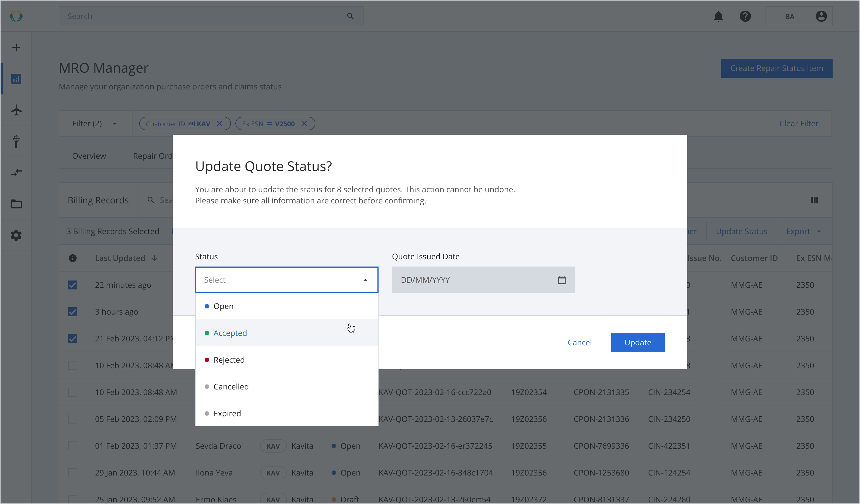Choose Open status option
This screenshot has height=504, width=860.
point(287,306)
